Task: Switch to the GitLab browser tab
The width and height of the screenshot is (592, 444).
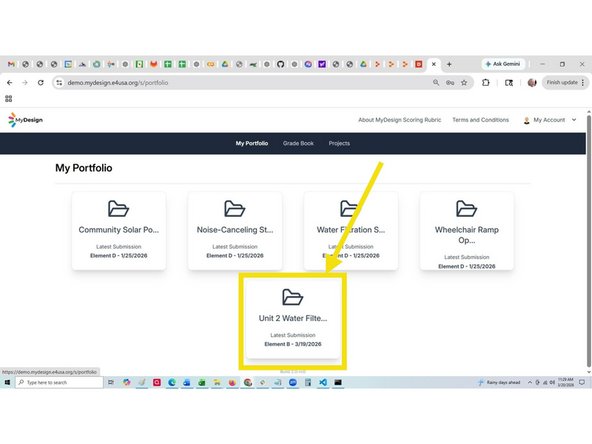Action: coord(154,64)
